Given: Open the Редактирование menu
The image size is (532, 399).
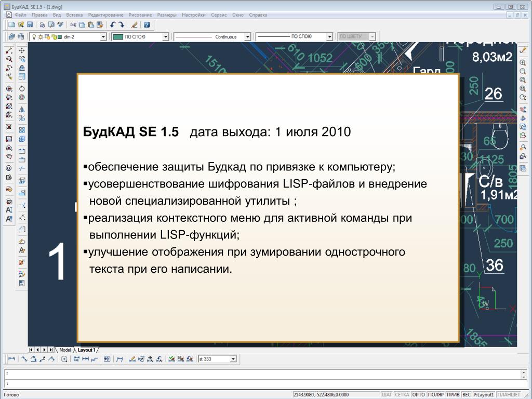Looking at the screenshot, I should pyautogui.click(x=105, y=15).
